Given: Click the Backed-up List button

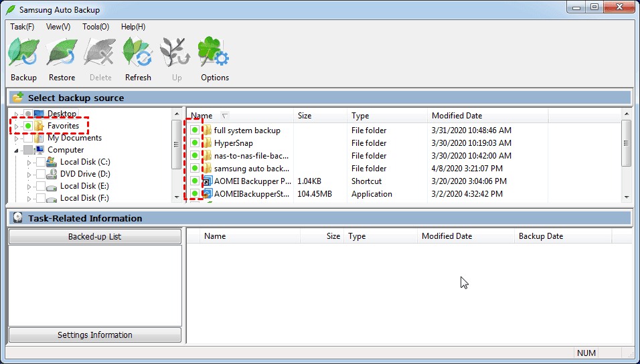Looking at the screenshot, I should pos(94,237).
